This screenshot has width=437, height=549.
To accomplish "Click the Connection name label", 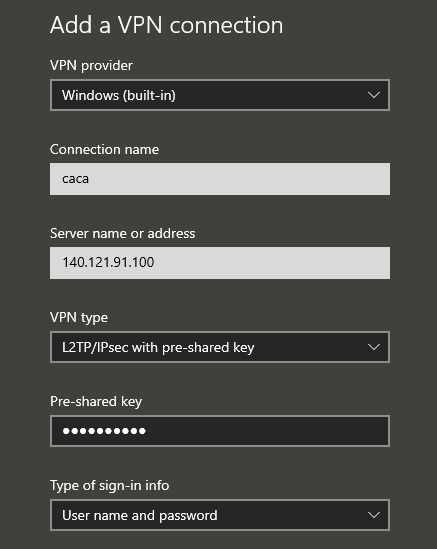I will click(104, 150).
